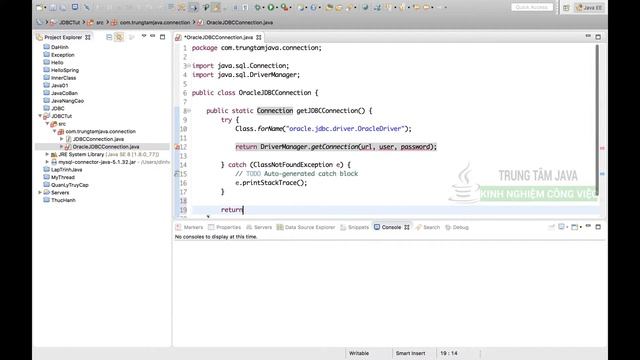Click the New file toolbar icon
Image resolution: width=640 pixels, height=360 pixels.
point(40,7)
